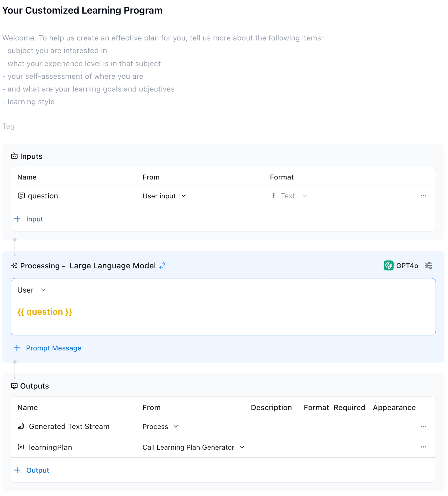Edit the Your Customized Learning Program title

tap(82, 10)
